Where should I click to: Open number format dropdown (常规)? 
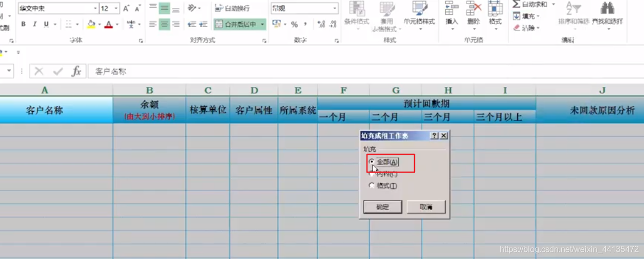335,9
